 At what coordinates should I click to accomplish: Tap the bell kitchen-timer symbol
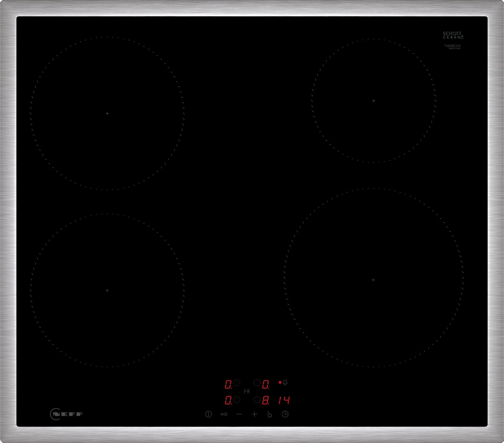pos(285,382)
